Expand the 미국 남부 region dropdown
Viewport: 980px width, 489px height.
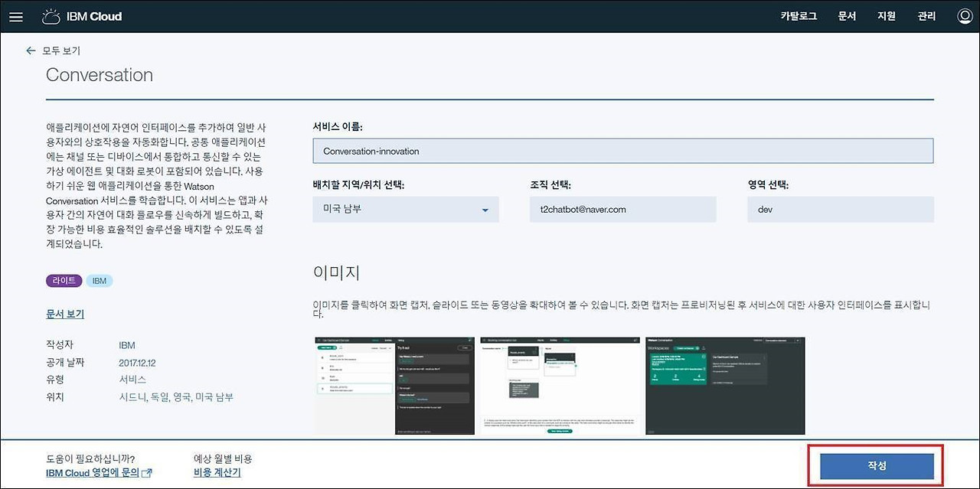click(x=406, y=210)
